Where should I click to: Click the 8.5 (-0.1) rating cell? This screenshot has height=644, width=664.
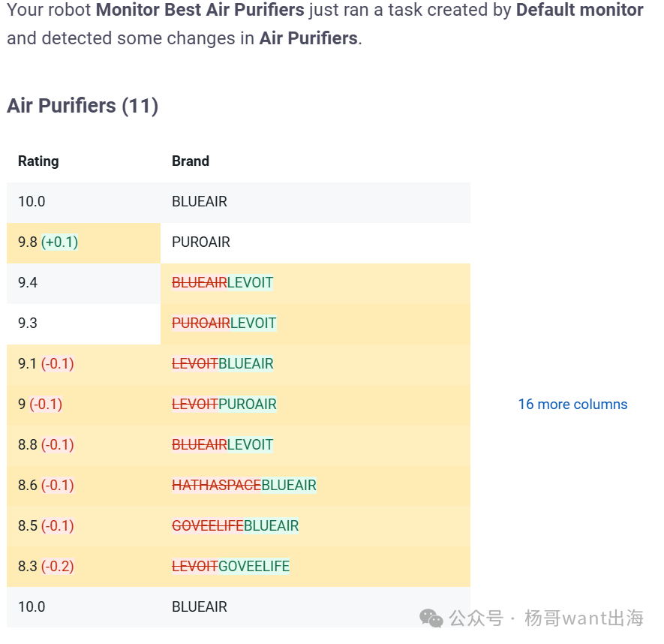point(83,526)
